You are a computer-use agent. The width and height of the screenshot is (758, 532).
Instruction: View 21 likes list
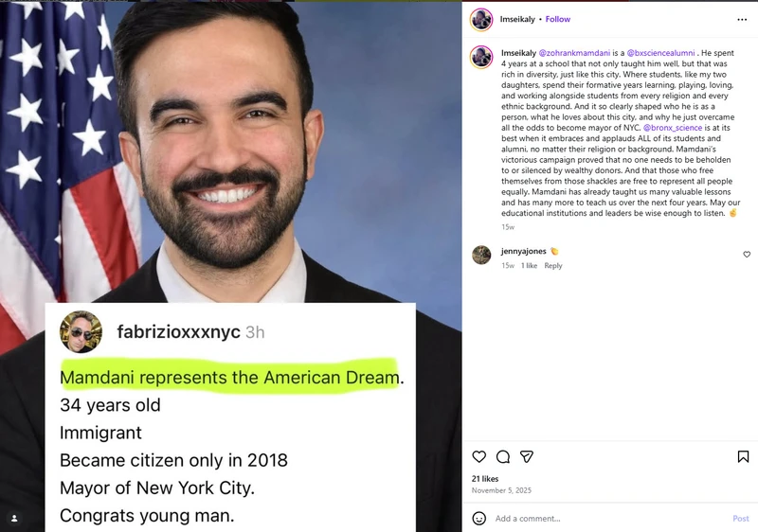tap(485, 479)
